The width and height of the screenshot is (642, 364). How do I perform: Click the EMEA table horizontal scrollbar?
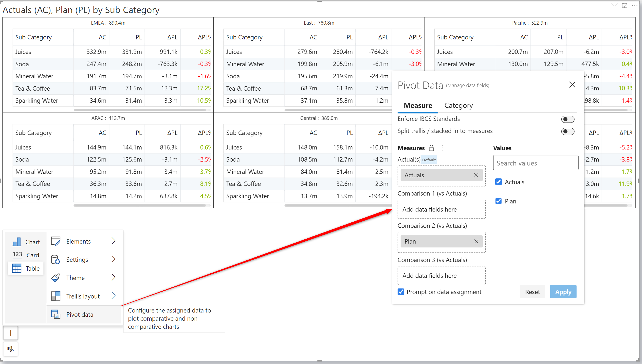coord(139,110)
